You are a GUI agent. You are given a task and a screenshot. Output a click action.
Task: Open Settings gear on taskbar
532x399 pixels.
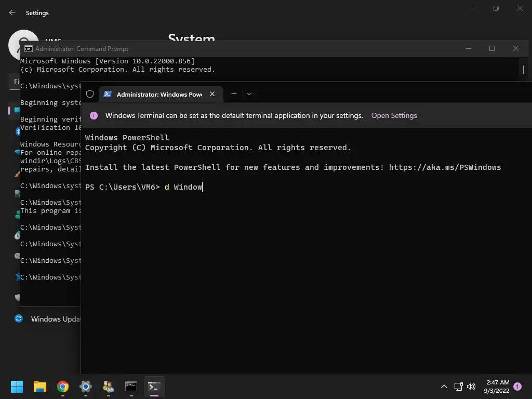(x=86, y=387)
